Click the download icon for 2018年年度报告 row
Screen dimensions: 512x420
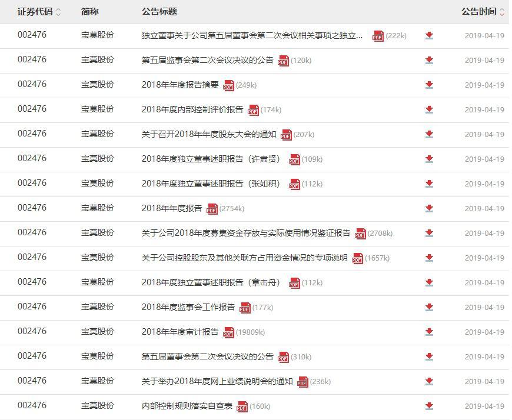429,209
